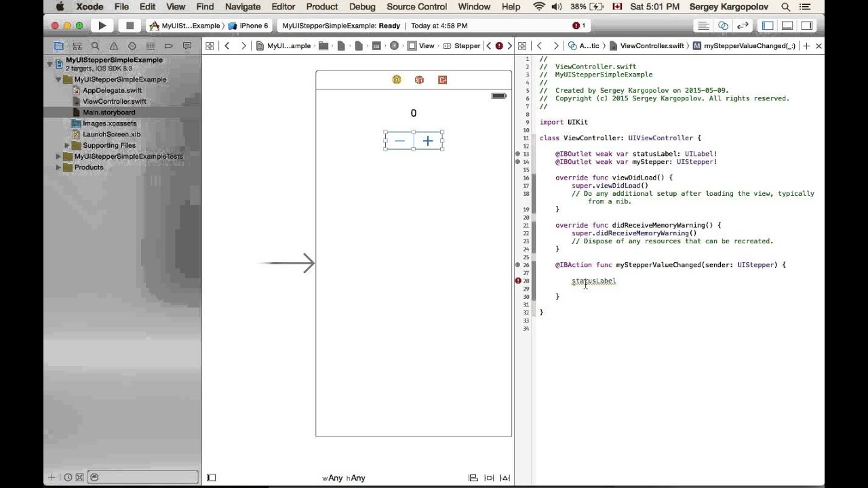Click the Exit dock icon
This screenshot has height=488, width=868.
pyautogui.click(x=442, y=80)
